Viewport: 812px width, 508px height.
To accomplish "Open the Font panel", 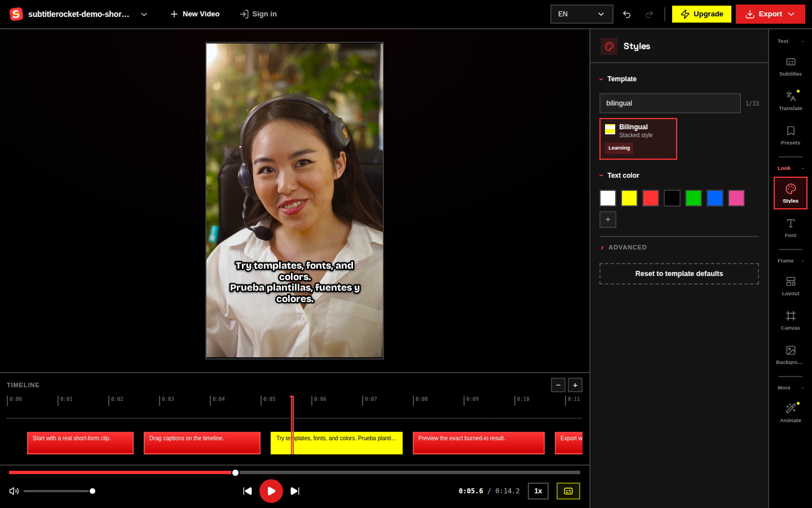I will tap(791, 227).
